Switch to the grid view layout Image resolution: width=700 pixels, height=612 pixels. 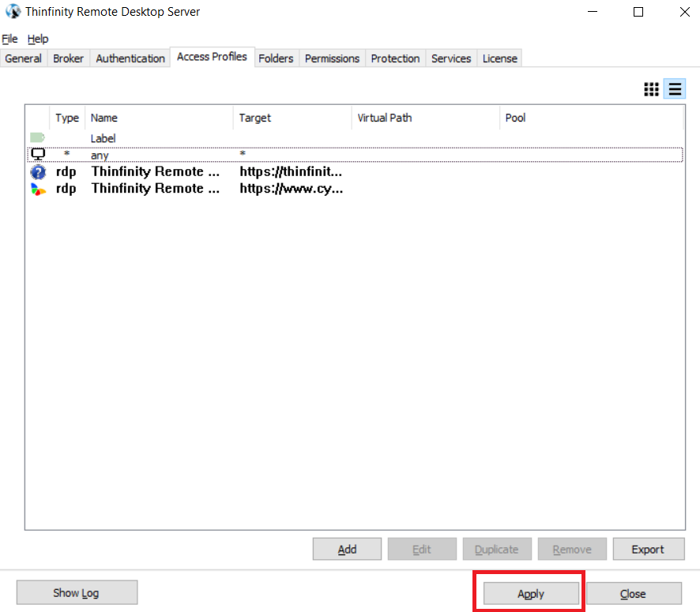pos(651,89)
